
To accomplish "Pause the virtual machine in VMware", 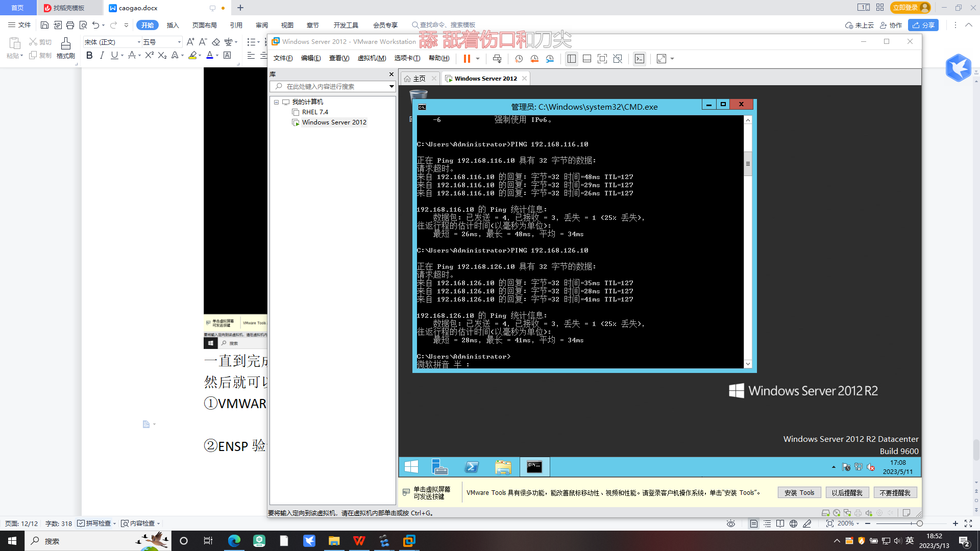I will (x=467, y=59).
